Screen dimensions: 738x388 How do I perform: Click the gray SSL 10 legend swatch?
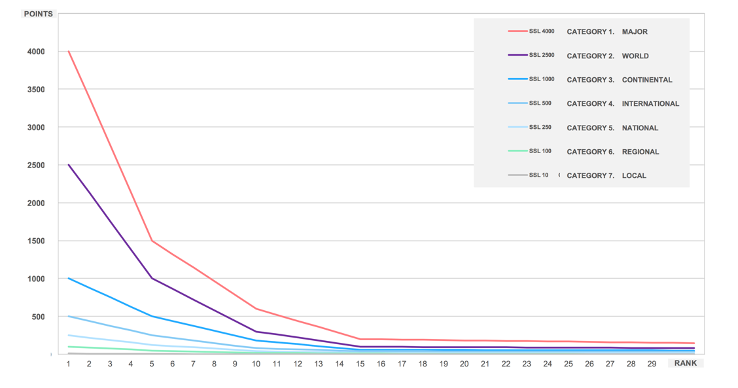tap(518, 175)
